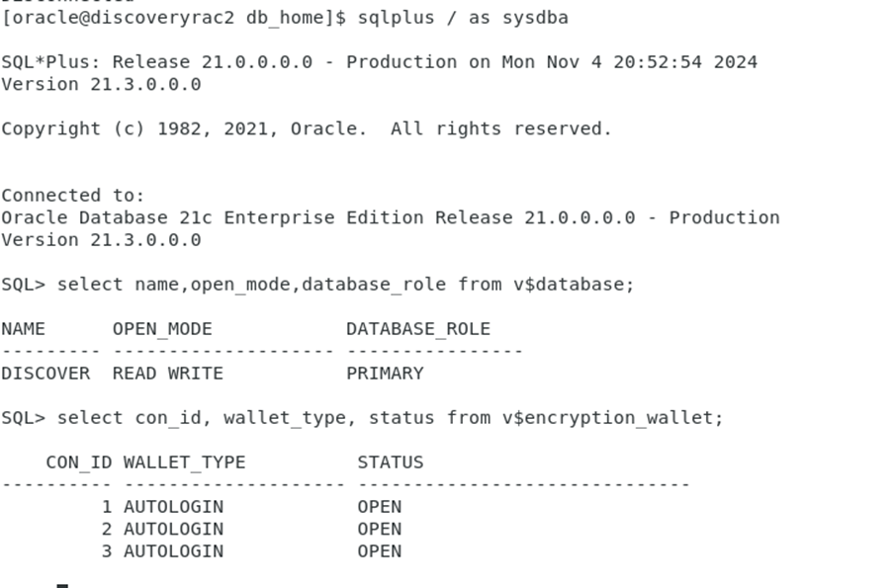Click the OPEN status for CON_ID 3
This screenshot has height=588, width=893.
(380, 551)
